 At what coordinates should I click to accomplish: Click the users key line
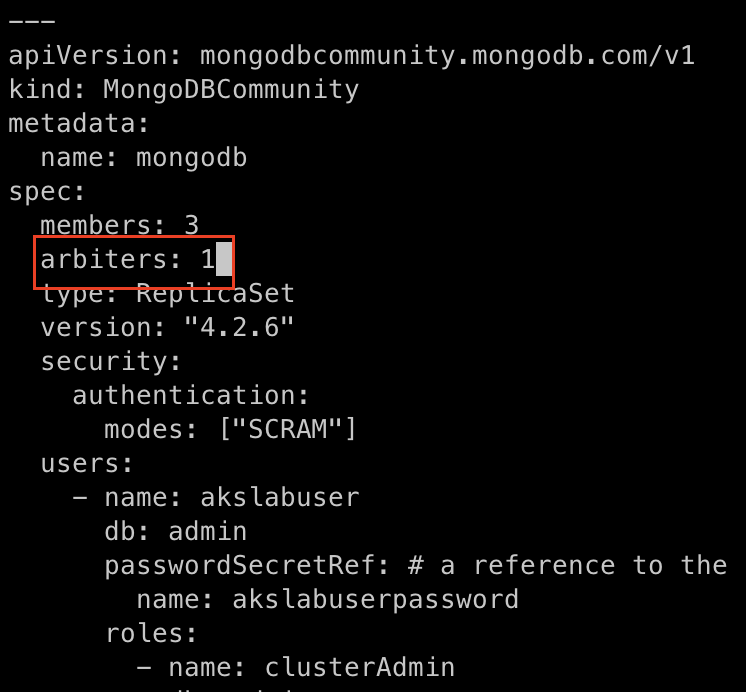(87, 464)
